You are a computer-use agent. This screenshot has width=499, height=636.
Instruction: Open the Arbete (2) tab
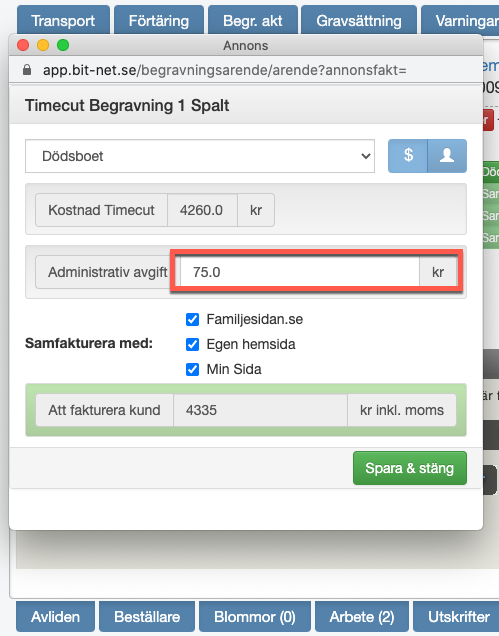[362, 617]
